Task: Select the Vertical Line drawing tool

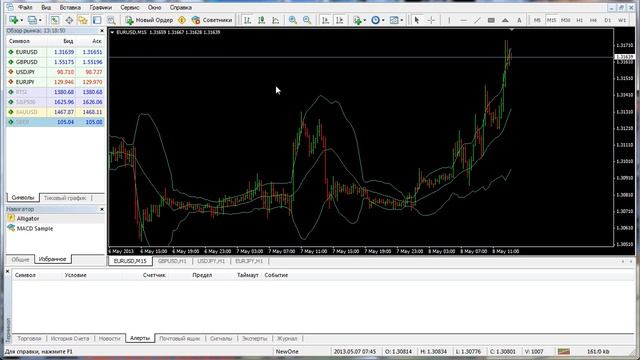Action: point(449,20)
